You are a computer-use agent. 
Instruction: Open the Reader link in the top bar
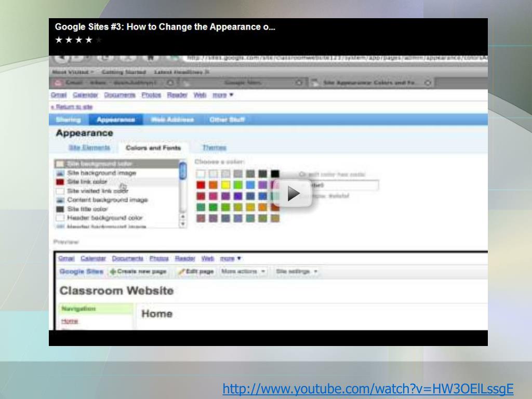(177, 95)
